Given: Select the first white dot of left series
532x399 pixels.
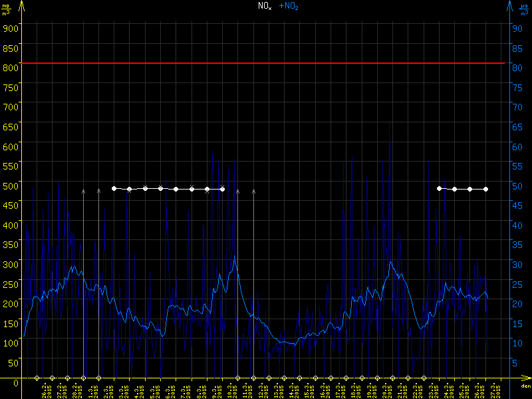Looking at the screenshot, I should [114, 188].
